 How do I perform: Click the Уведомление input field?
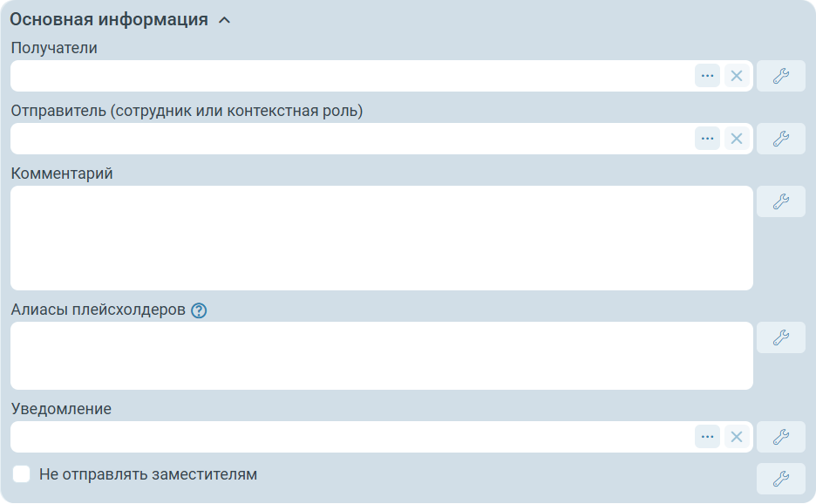[349, 437]
